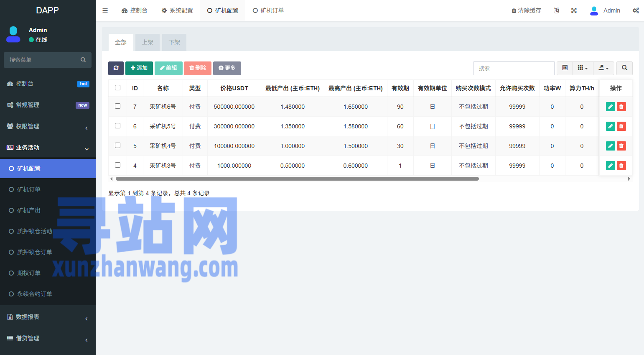Open the columns visibility dropdown
The image size is (644, 355).
click(x=583, y=68)
